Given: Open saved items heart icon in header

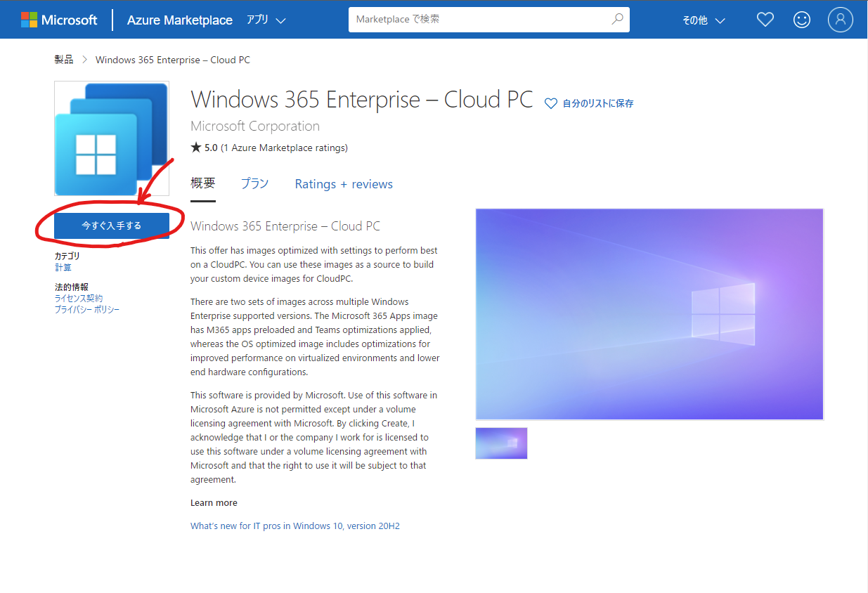Looking at the screenshot, I should pyautogui.click(x=765, y=20).
